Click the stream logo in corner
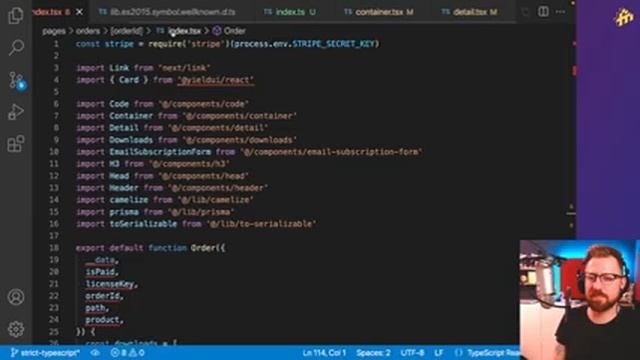This screenshot has height=360, width=640. (624, 17)
